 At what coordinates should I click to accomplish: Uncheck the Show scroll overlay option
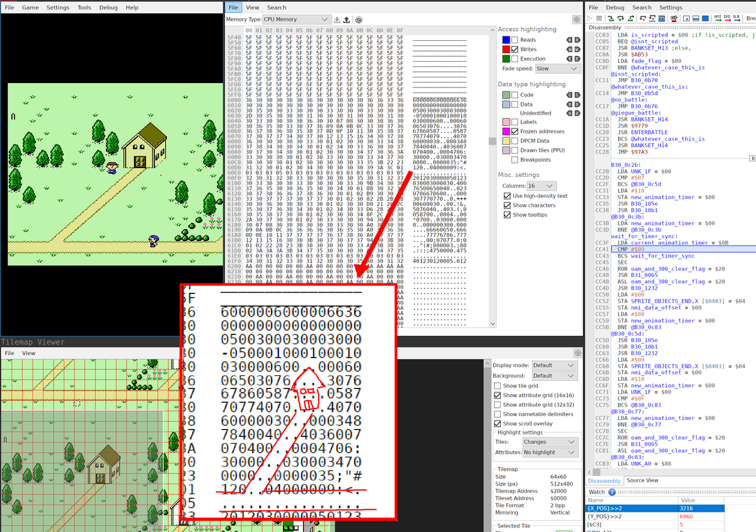click(497, 424)
